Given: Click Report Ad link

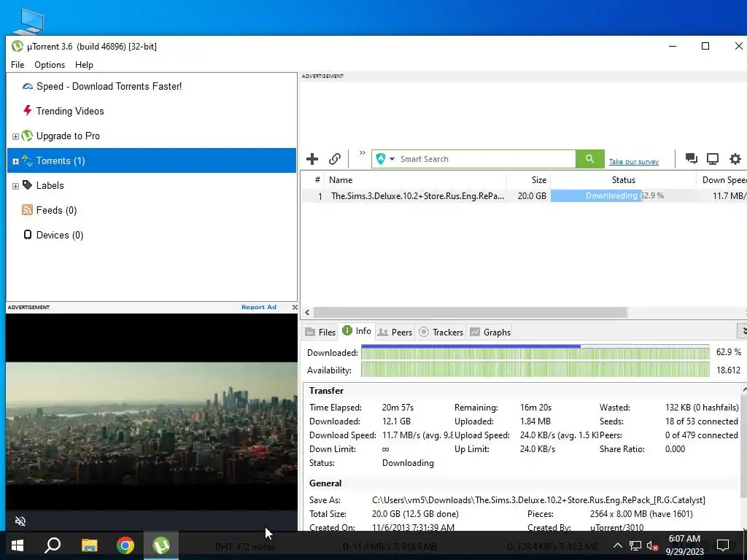Looking at the screenshot, I should (x=259, y=307).
